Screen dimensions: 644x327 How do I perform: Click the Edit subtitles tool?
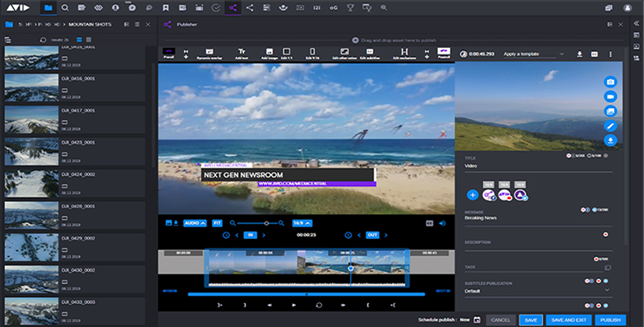[369, 54]
